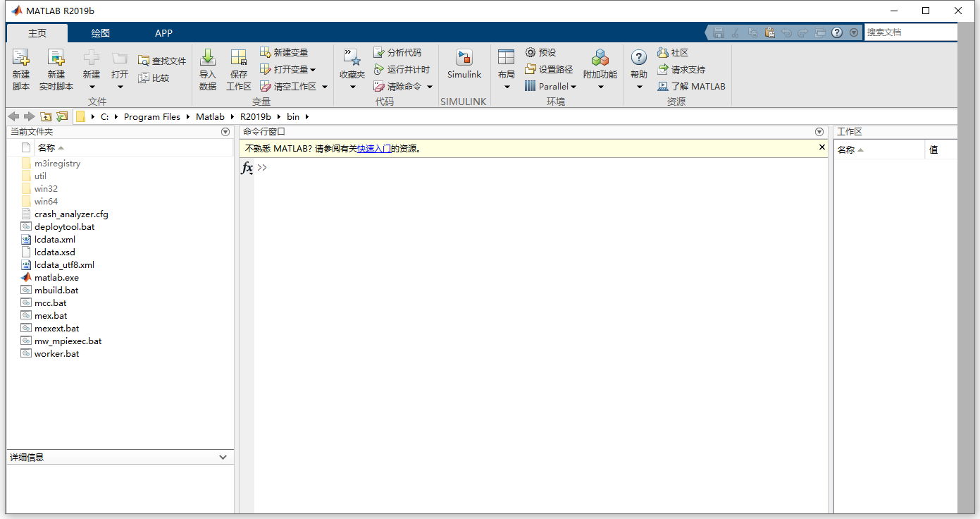Open the 当前文件夹 panel actions menu
Screen dimensions: 980x519
pyautogui.click(x=225, y=132)
